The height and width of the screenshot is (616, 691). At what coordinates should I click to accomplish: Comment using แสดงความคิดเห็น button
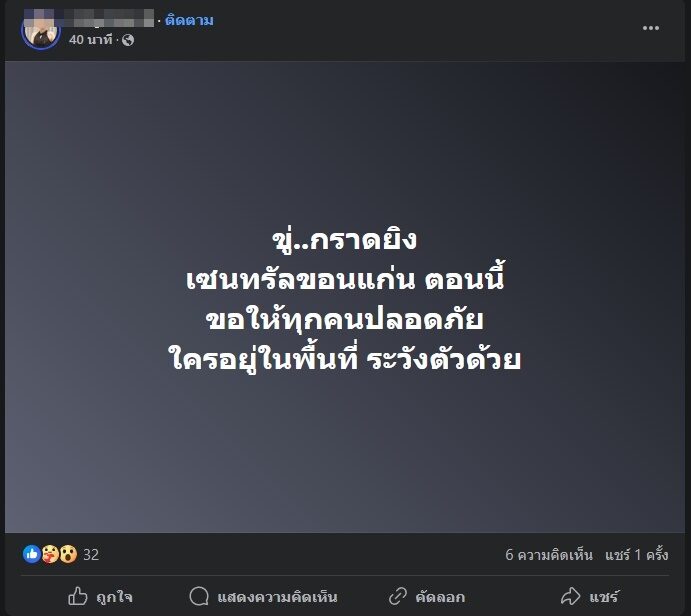coord(263,597)
